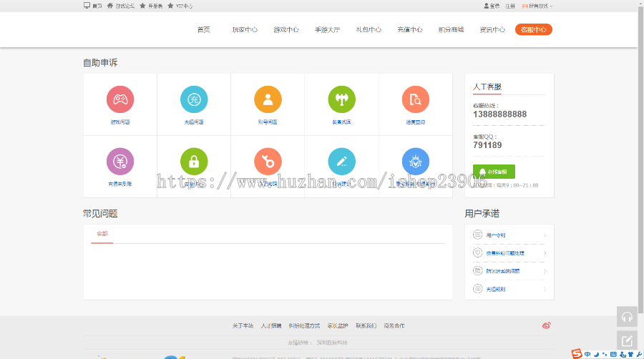Click the headset floating support button
This screenshot has width=644, height=359.
click(627, 317)
